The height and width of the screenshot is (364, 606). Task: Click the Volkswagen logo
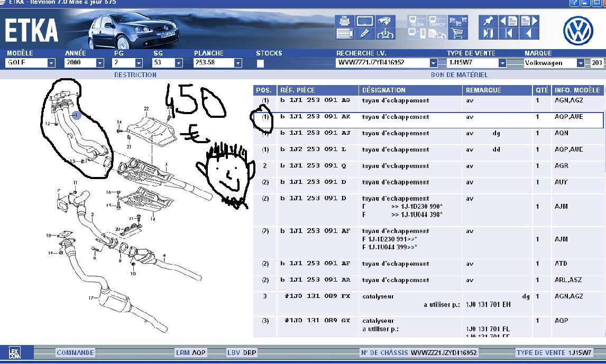pyautogui.click(x=578, y=31)
